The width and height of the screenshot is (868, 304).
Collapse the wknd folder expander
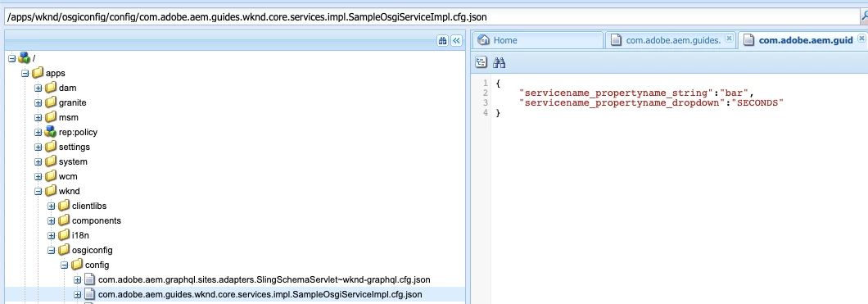pos(38,192)
